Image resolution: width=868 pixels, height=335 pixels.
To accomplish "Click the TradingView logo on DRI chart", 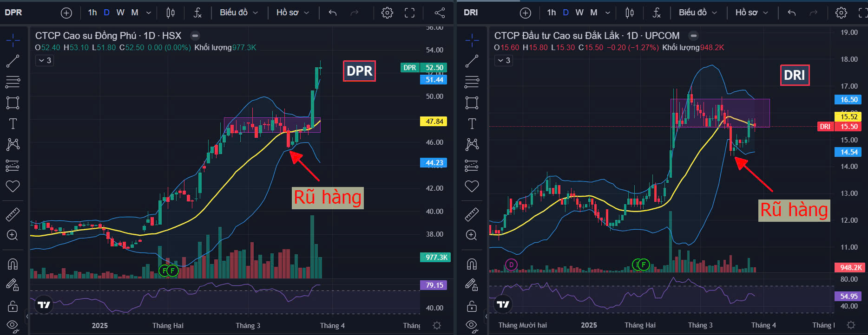I will (x=503, y=304).
